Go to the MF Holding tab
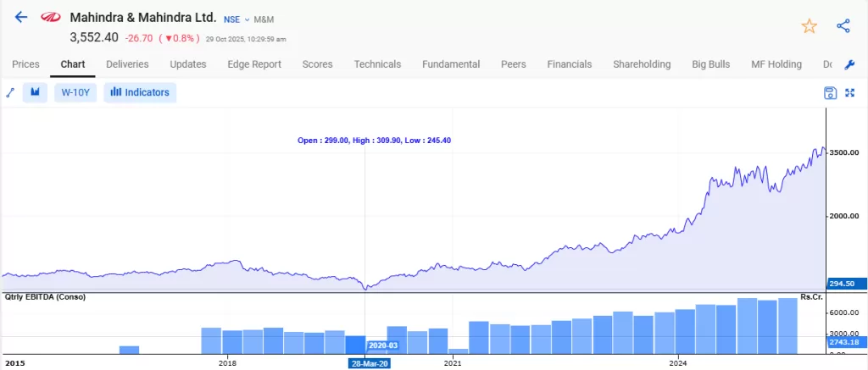 click(x=776, y=64)
